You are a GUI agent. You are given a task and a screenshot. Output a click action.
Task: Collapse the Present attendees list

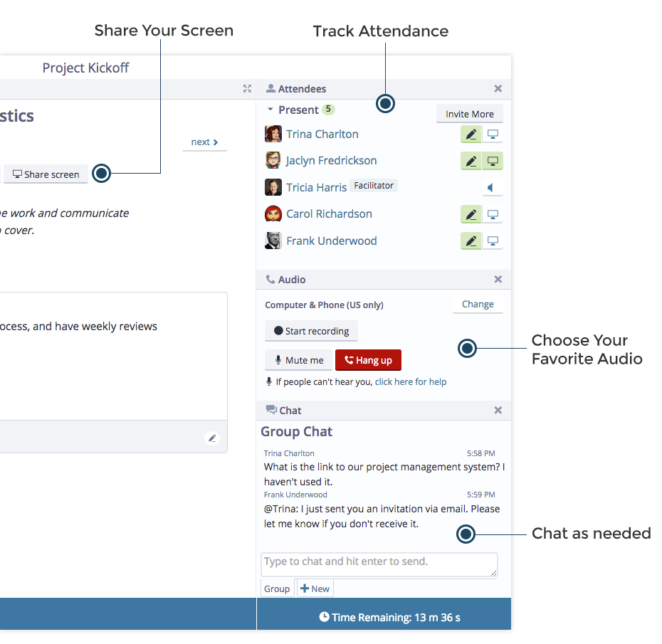(270, 110)
